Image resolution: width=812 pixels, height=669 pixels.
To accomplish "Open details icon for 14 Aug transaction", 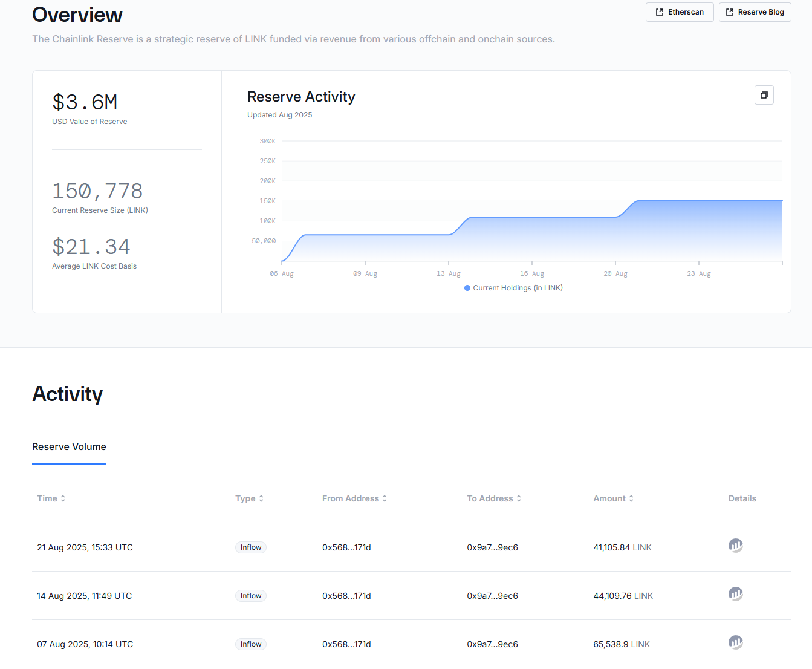I will tap(735, 594).
